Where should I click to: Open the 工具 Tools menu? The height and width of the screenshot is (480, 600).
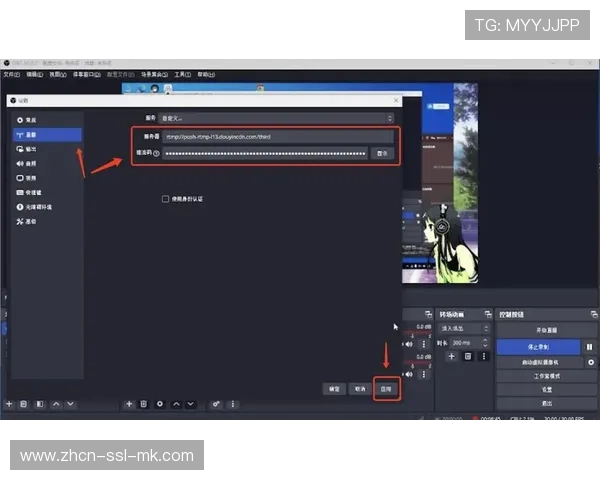click(182, 74)
